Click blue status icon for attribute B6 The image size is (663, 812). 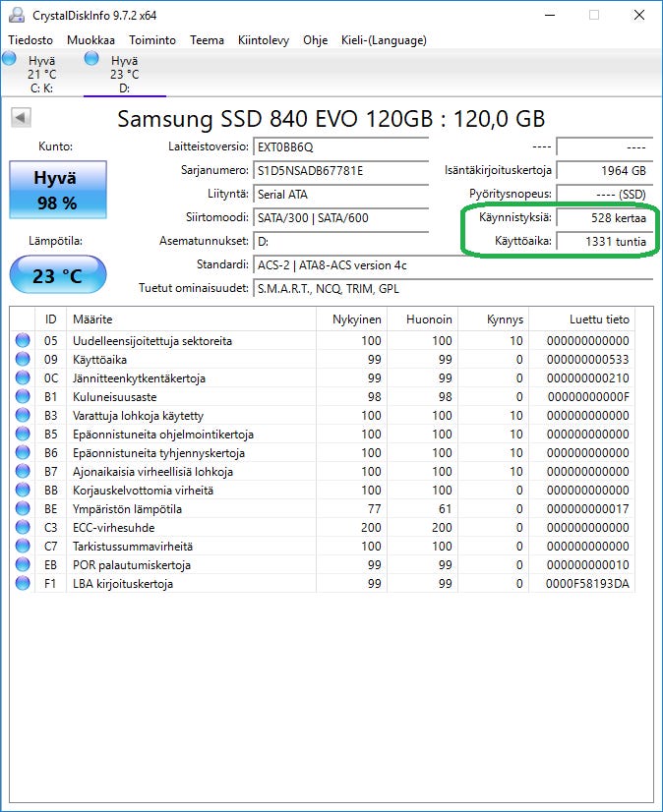click(x=23, y=452)
